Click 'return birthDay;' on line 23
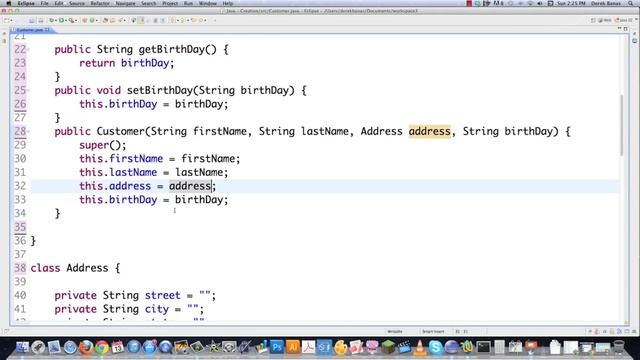 tap(127, 63)
